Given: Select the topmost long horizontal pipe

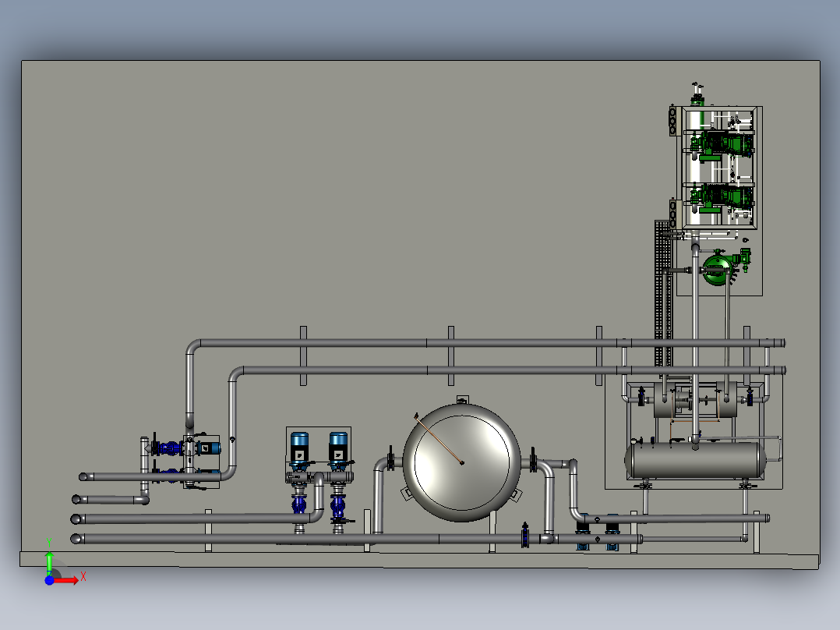Looking at the screenshot, I should 488,342.
